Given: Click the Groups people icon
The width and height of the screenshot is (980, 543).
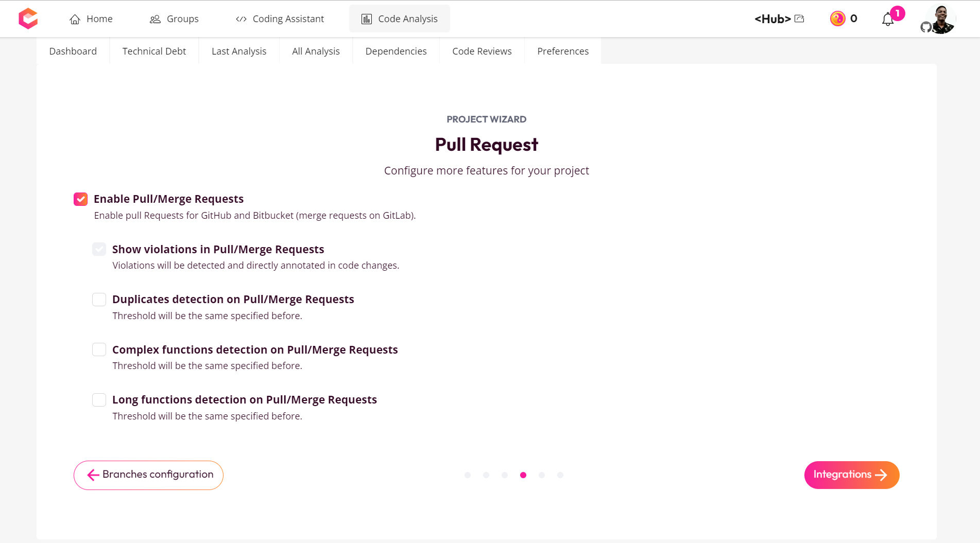Looking at the screenshot, I should click(155, 19).
